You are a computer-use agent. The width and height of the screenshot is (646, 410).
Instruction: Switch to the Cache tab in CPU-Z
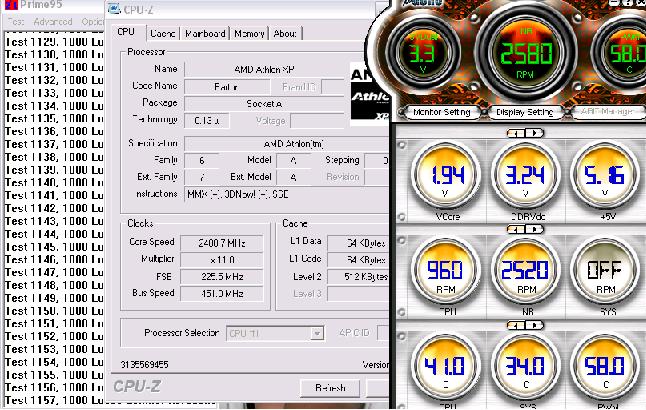pyautogui.click(x=163, y=33)
